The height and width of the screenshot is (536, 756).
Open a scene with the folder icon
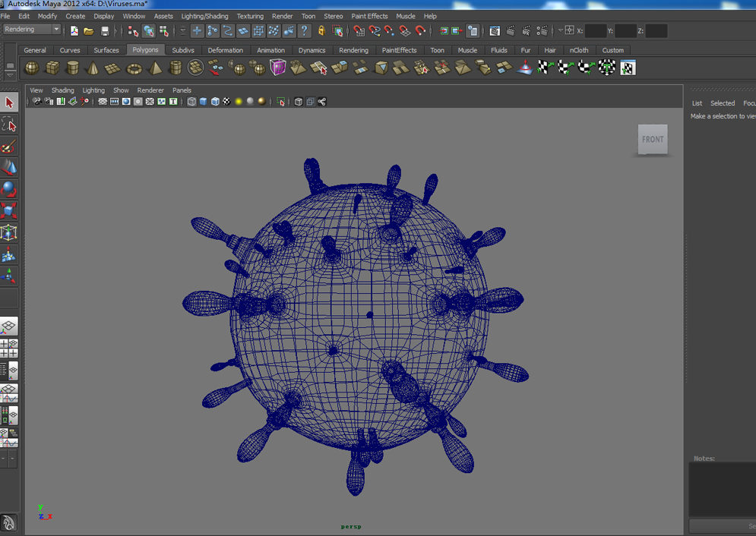click(x=89, y=30)
